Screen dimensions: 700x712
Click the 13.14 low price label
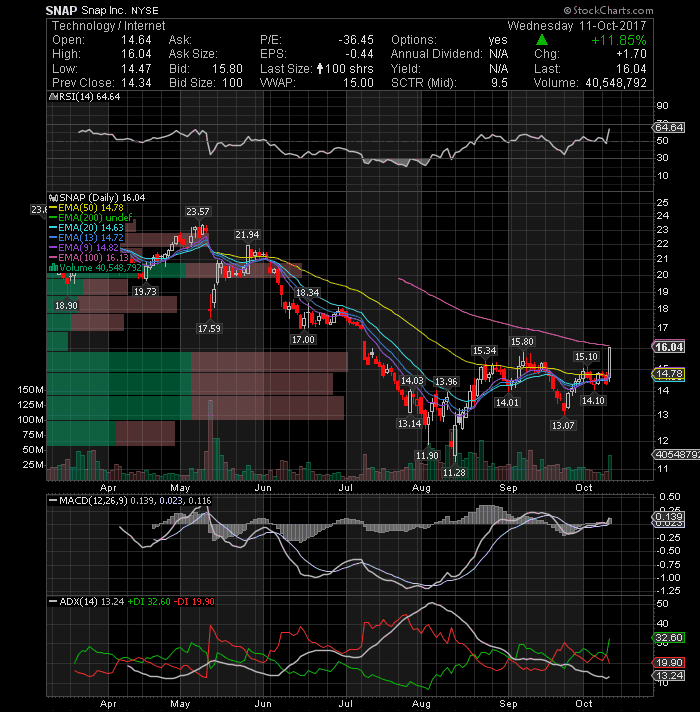click(409, 424)
